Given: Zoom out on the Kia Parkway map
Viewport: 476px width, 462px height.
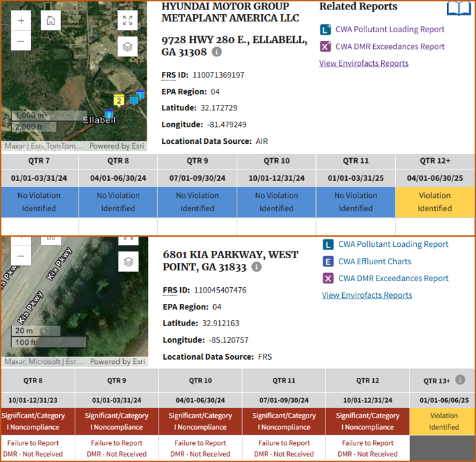Looking at the screenshot, I should click(x=21, y=256).
